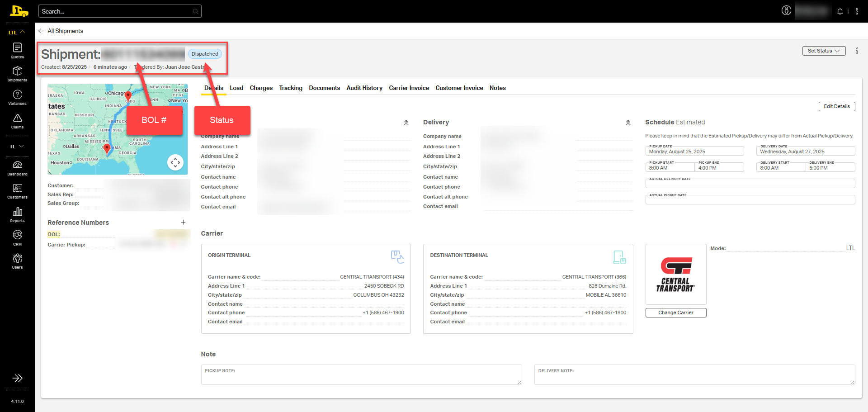Open the Set Status dropdown
Image resolution: width=868 pixels, height=412 pixels.
(x=824, y=51)
